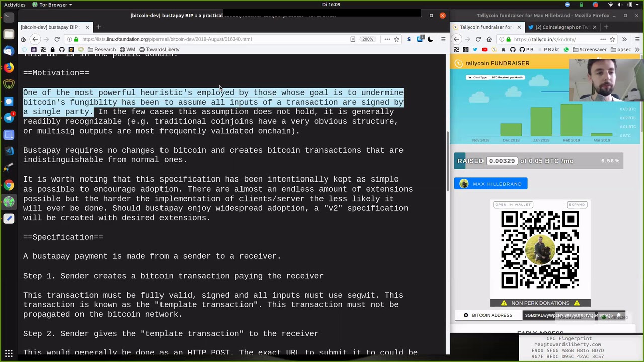Open the GitHub bookmark in Tor Browser
Viewport: 644px width, 362px height.
pos(62,50)
